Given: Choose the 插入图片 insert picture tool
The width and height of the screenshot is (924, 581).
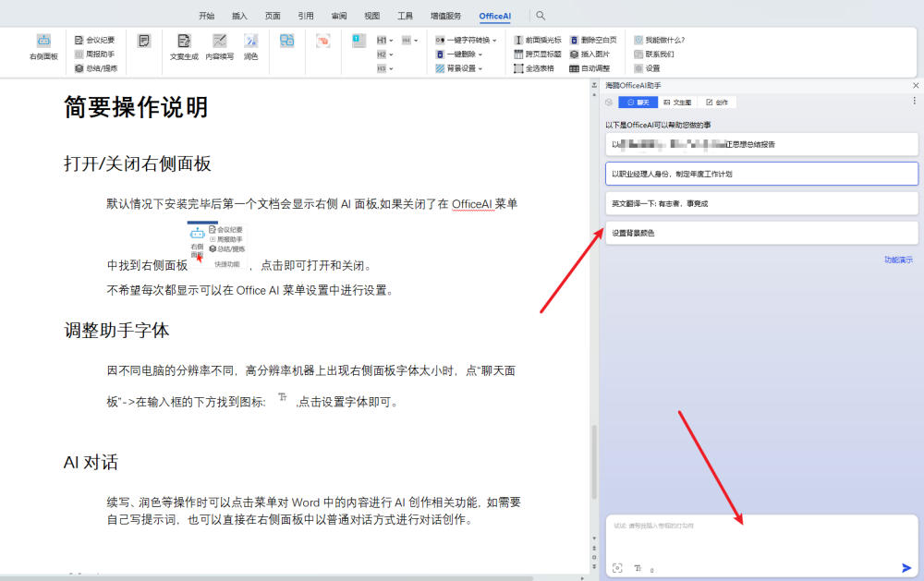Looking at the screenshot, I should tap(590, 54).
